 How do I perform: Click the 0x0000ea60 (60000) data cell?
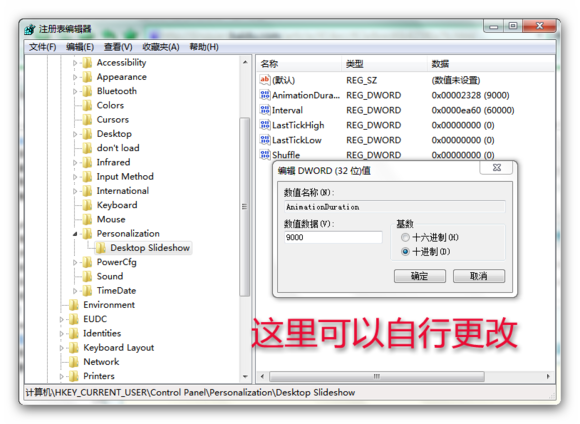click(473, 110)
